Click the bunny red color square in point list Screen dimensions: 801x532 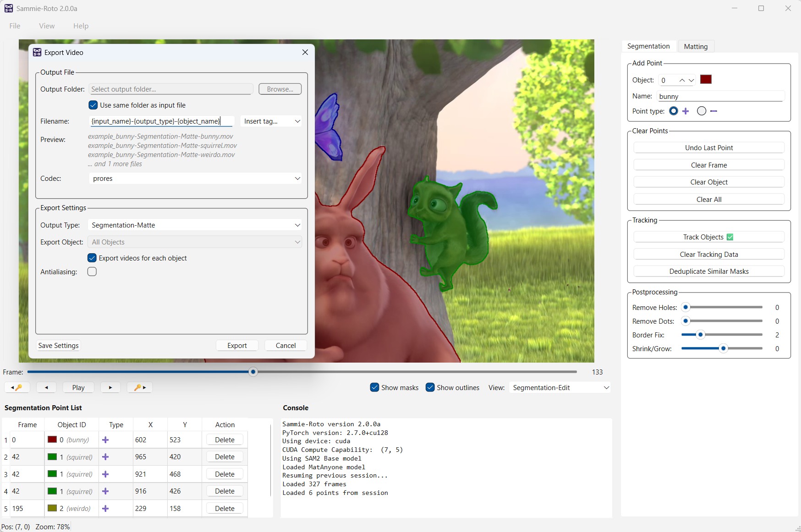coord(52,440)
